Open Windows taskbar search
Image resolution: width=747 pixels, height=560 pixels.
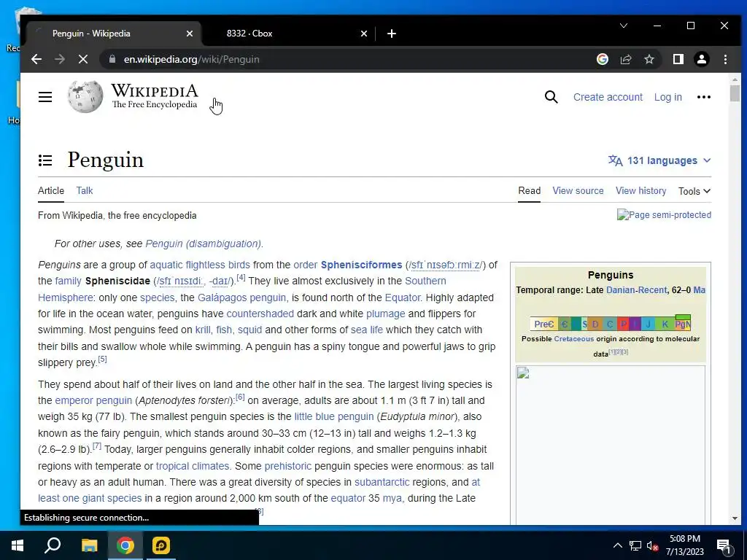pyautogui.click(x=53, y=545)
